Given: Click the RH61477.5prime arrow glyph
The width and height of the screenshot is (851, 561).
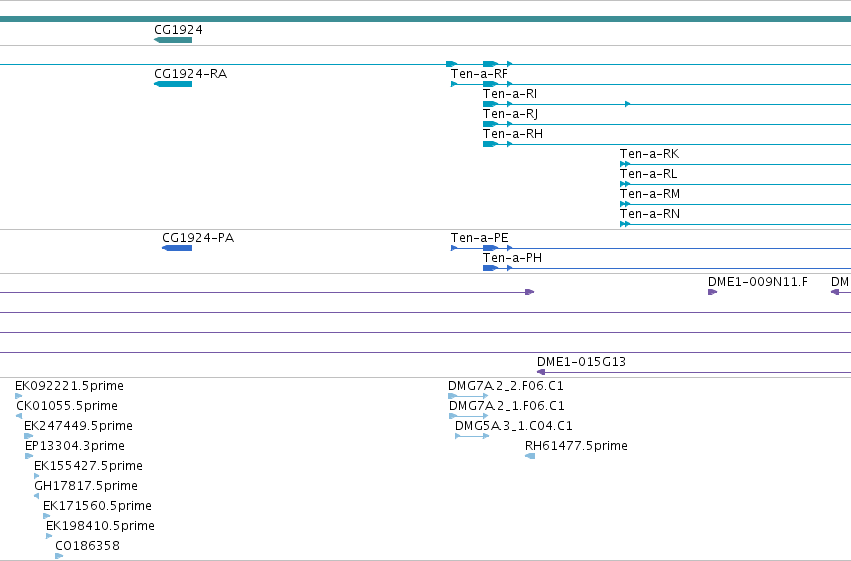Looking at the screenshot, I should [x=530, y=456].
